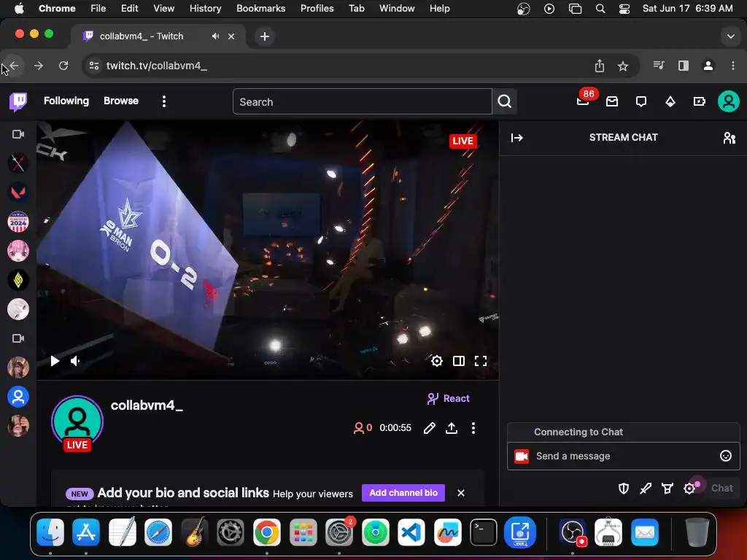Open the Browse page
Viewport: 747px width, 560px height.
[x=121, y=101]
